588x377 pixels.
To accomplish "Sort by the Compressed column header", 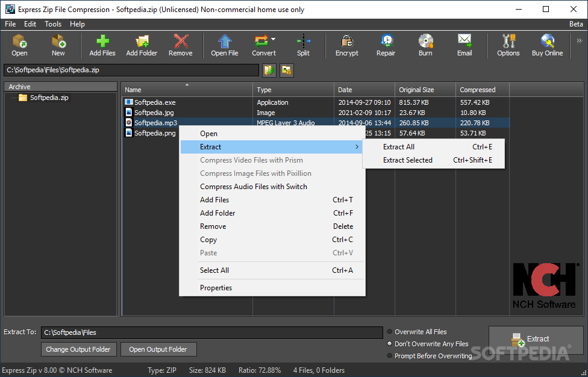I will pos(483,90).
